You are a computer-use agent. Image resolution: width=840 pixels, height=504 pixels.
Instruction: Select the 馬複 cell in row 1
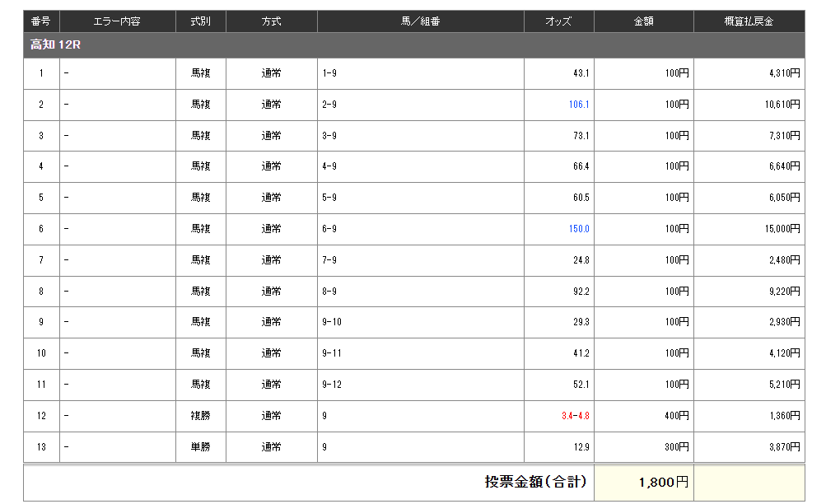point(201,73)
